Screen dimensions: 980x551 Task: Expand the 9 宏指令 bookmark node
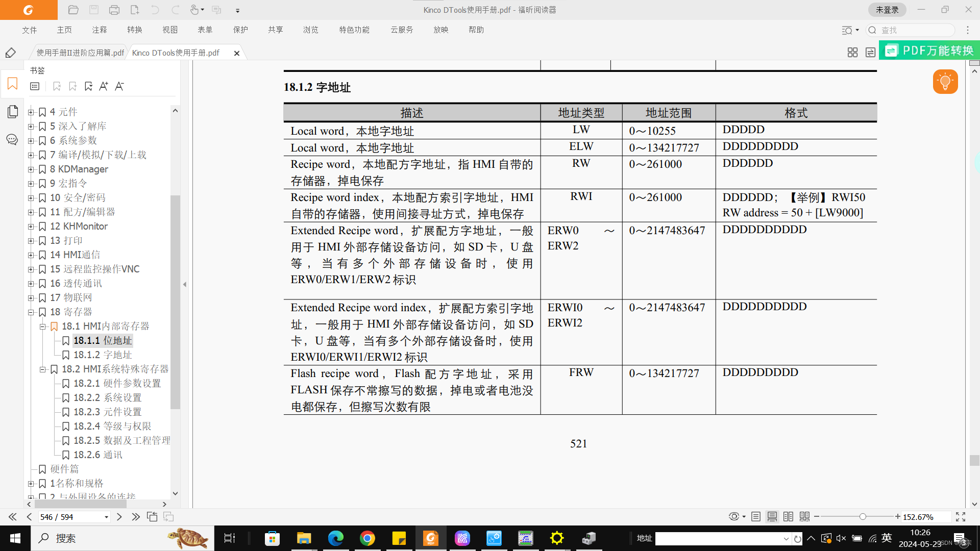coord(31,184)
